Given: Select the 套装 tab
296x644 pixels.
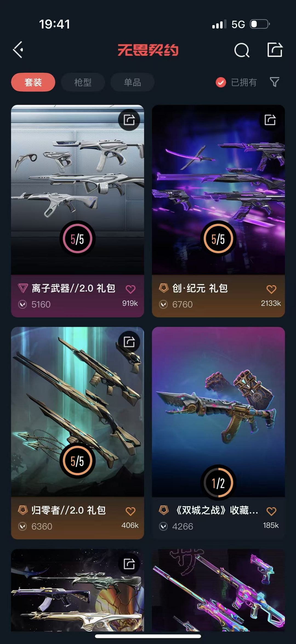Looking at the screenshot, I should [33, 82].
